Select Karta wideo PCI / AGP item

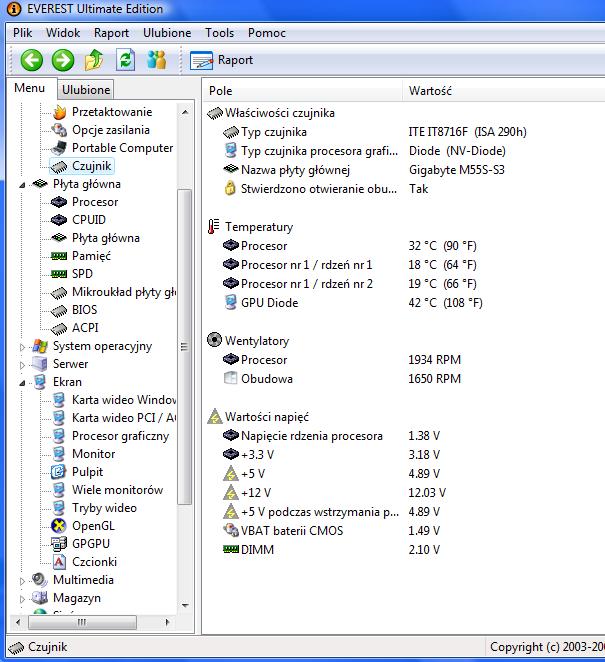tap(113, 418)
